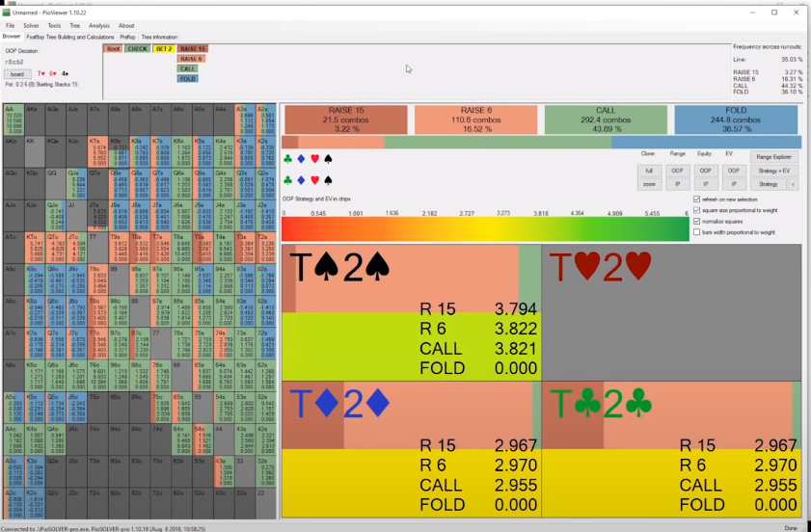Click the black spade icon in the upper suit row
This screenshot has height=532, width=811.
(x=328, y=157)
